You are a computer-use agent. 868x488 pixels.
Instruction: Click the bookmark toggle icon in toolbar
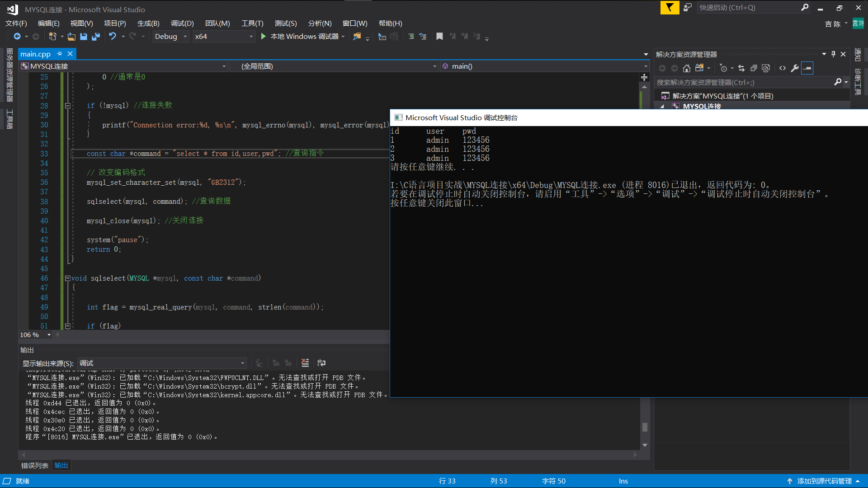coord(439,37)
